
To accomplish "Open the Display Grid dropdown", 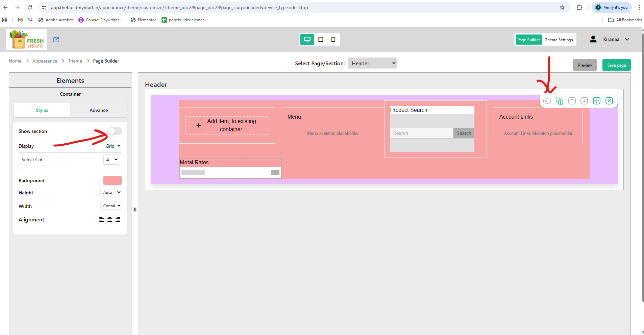I will coord(113,146).
